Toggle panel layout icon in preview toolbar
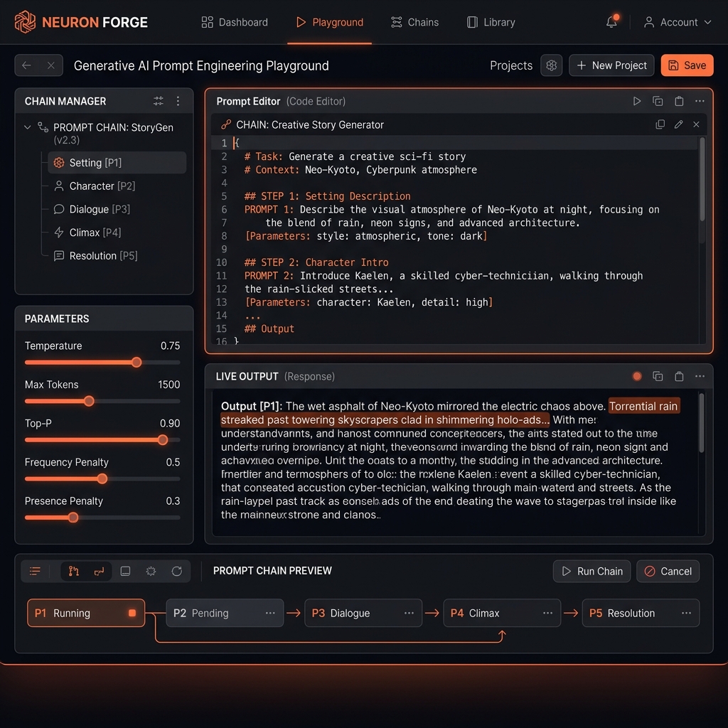 click(125, 571)
